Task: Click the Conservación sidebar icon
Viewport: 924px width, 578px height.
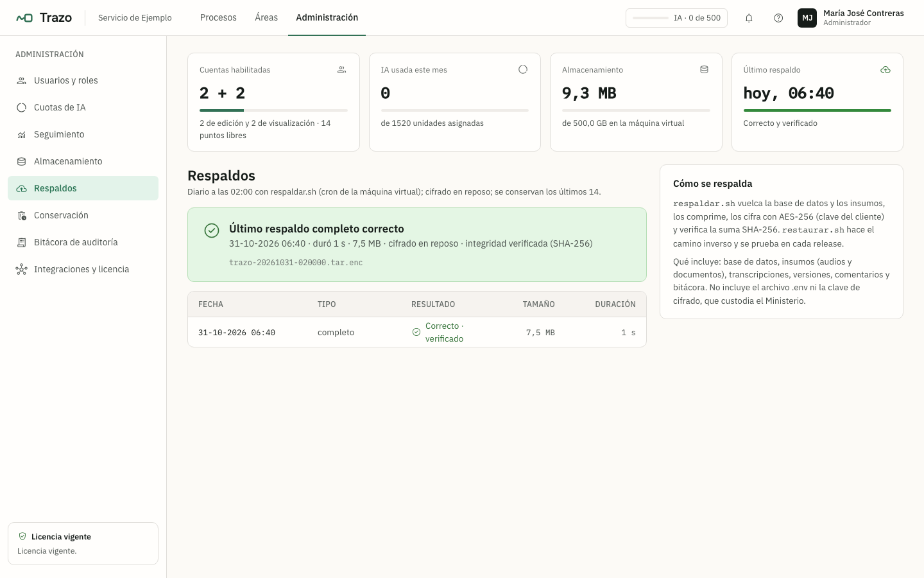Action: click(x=22, y=216)
